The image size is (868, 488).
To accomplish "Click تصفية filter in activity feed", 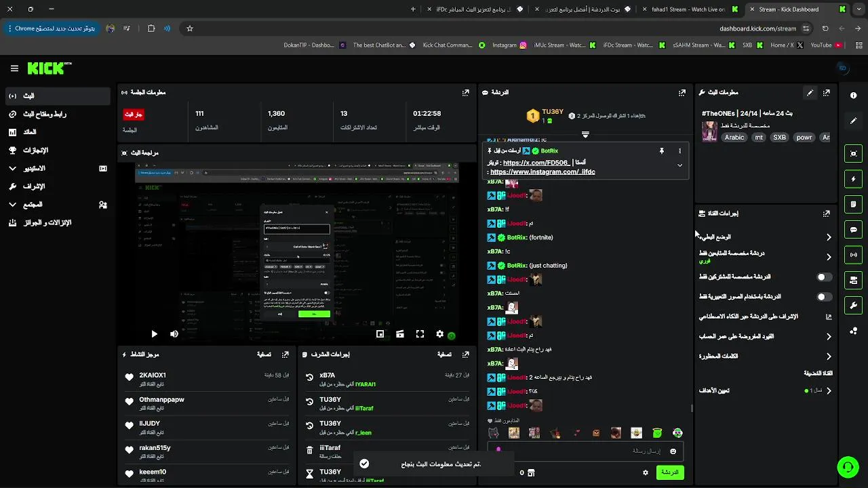I will [x=264, y=354].
